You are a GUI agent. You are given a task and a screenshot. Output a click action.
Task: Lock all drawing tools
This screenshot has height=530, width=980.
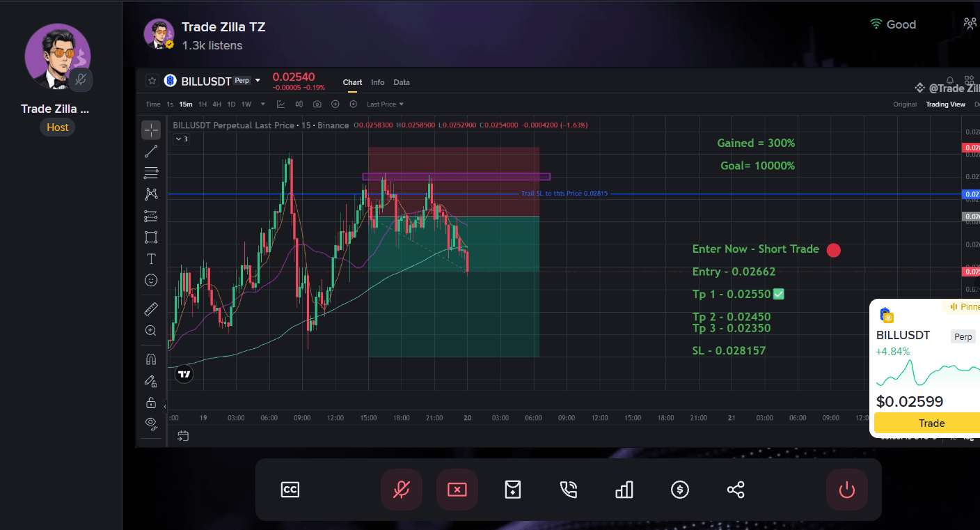(151, 403)
